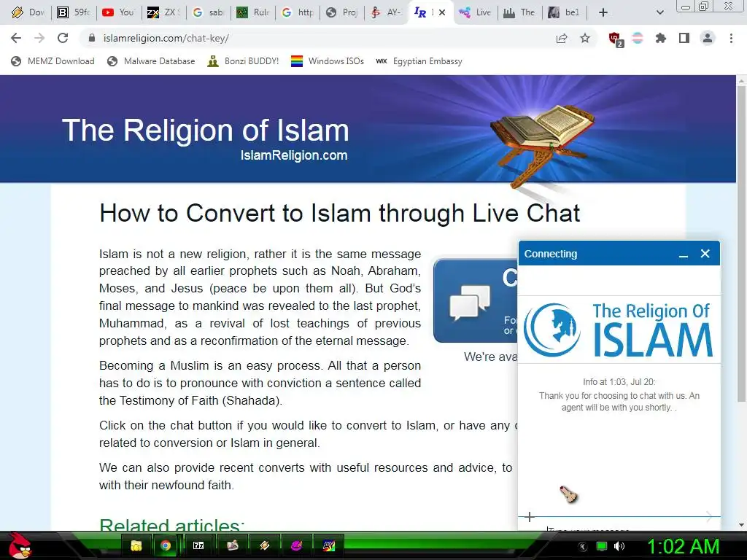The height and width of the screenshot is (560, 747).
Task: Switch to the Rule tab
Action: click(253, 12)
